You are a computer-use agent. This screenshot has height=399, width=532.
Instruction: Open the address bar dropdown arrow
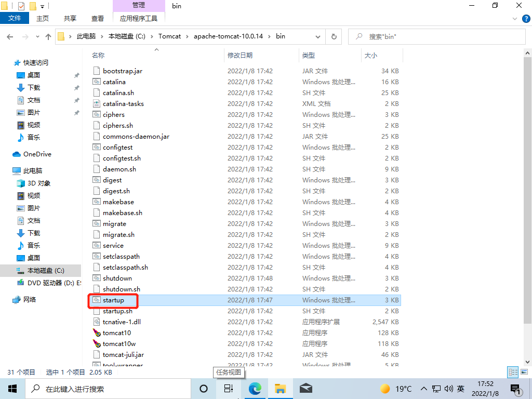point(317,36)
